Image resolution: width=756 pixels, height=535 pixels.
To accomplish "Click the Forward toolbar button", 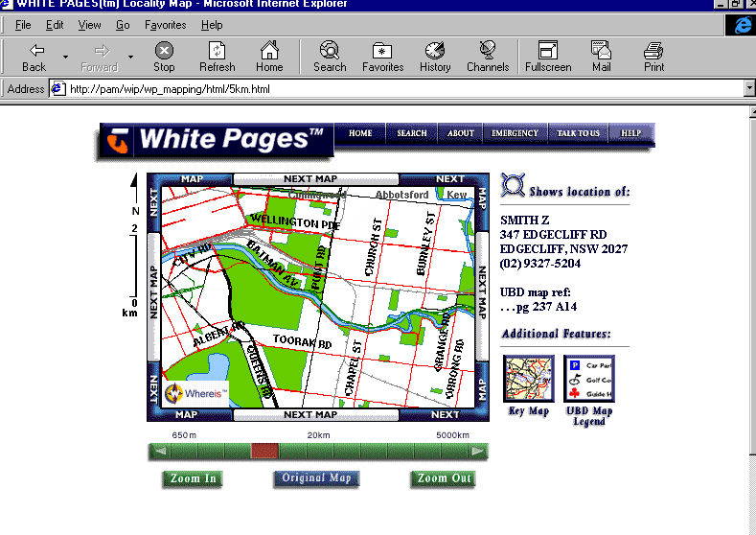I will pyautogui.click(x=100, y=57).
